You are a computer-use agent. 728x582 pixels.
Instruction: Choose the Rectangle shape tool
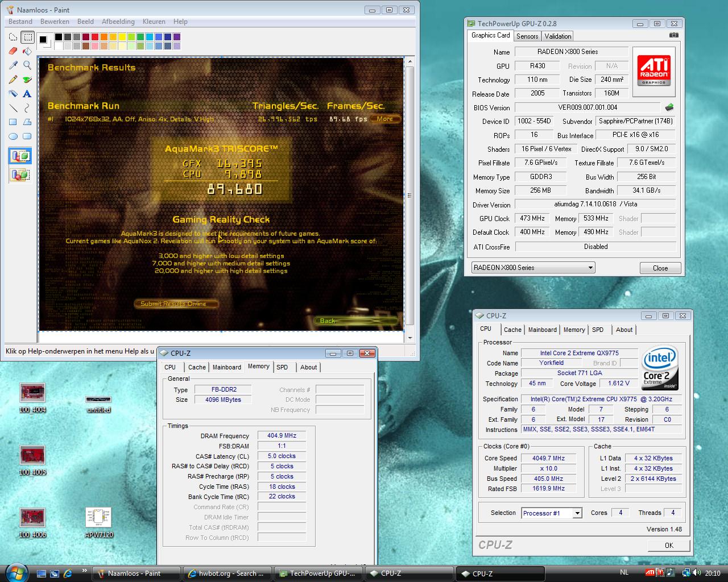pos(13,122)
